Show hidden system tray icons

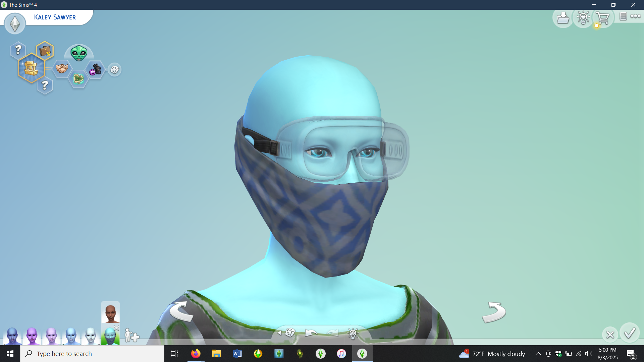coord(538,354)
